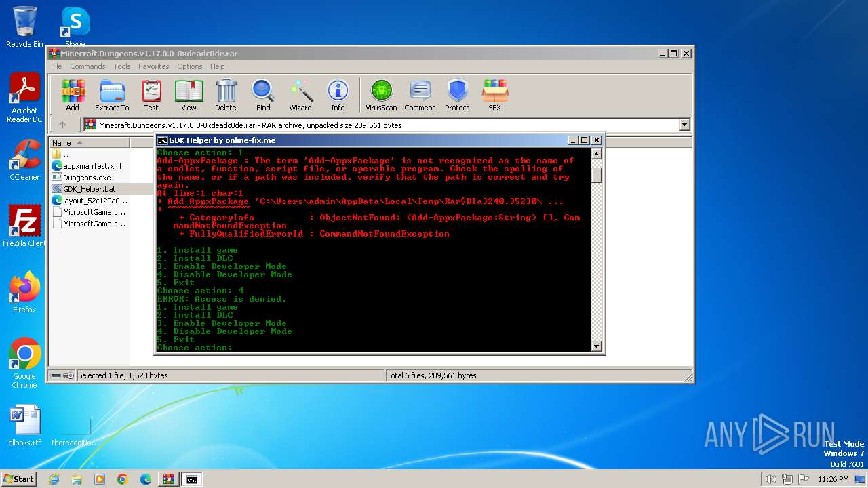Image resolution: width=868 pixels, height=488 pixels.
Task: Open the Wizard tool icon
Action: click(300, 95)
